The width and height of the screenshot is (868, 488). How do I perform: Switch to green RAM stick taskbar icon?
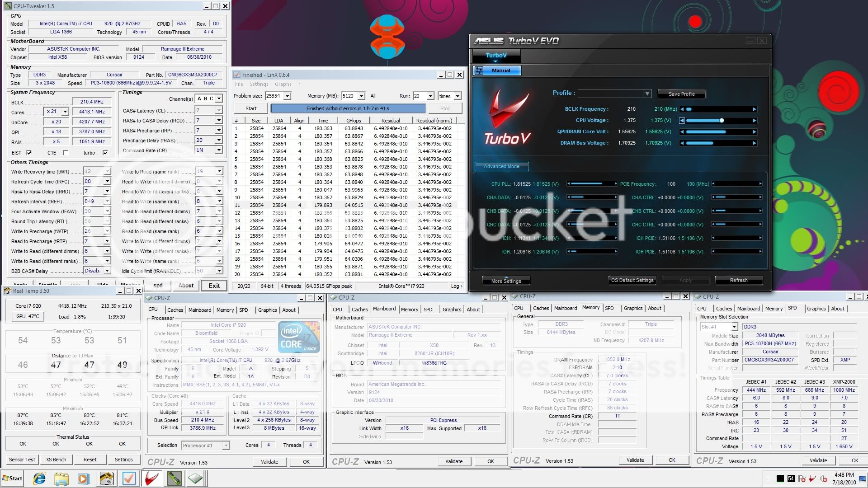point(174,479)
